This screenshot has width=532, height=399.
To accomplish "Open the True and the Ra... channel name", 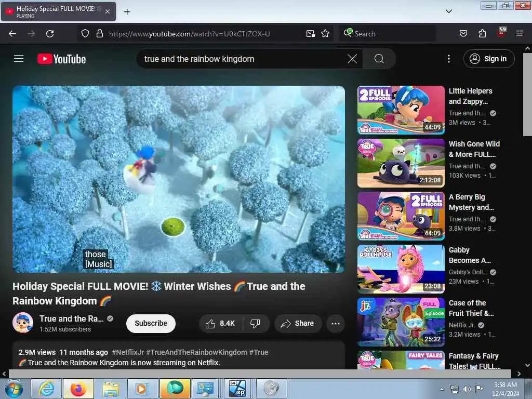I will coord(72,318).
